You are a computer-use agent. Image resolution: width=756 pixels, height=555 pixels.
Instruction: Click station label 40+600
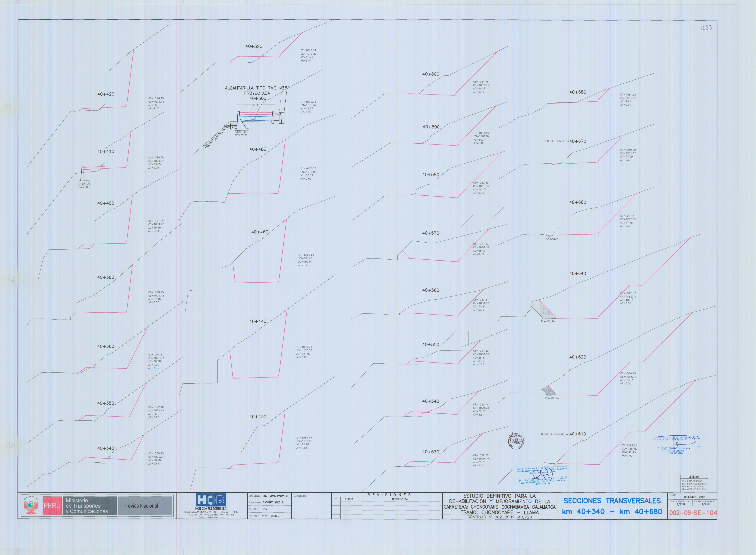tap(431, 74)
